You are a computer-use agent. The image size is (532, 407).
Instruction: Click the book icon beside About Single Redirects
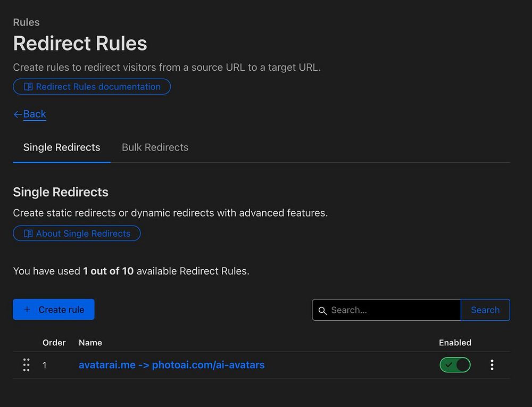29,234
